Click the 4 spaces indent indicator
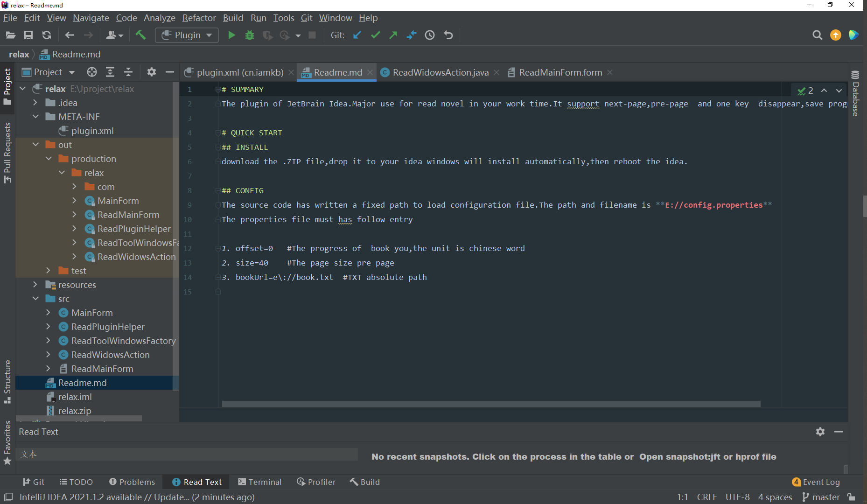 point(775,497)
